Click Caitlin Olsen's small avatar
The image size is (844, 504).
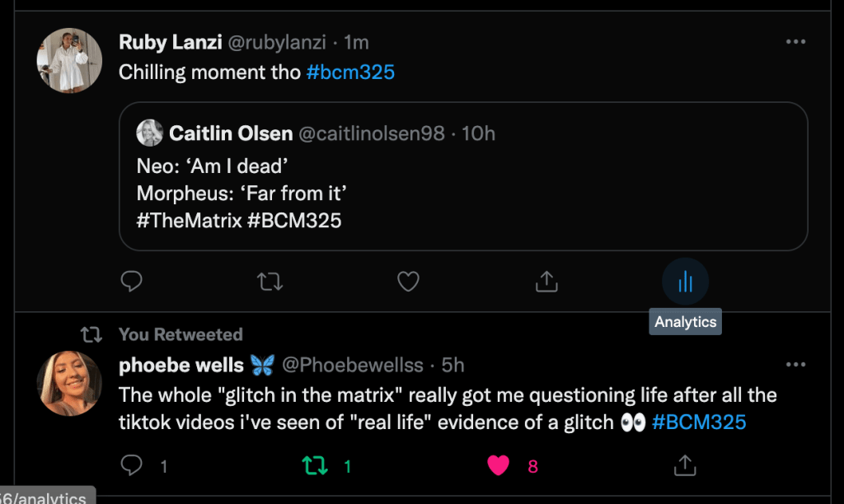[150, 133]
